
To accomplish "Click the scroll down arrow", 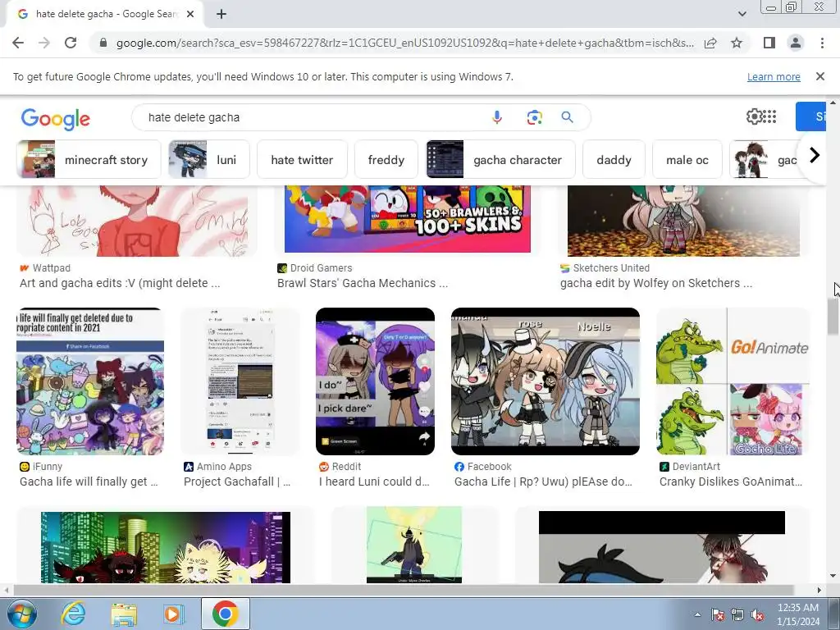I will coord(833,576).
